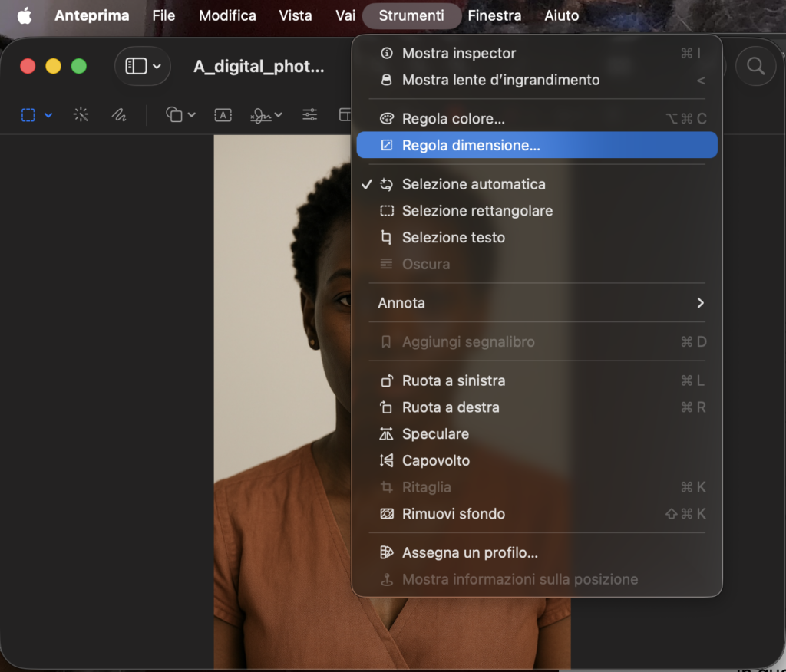
Task: Click the search magnifier icon
Action: tap(755, 67)
